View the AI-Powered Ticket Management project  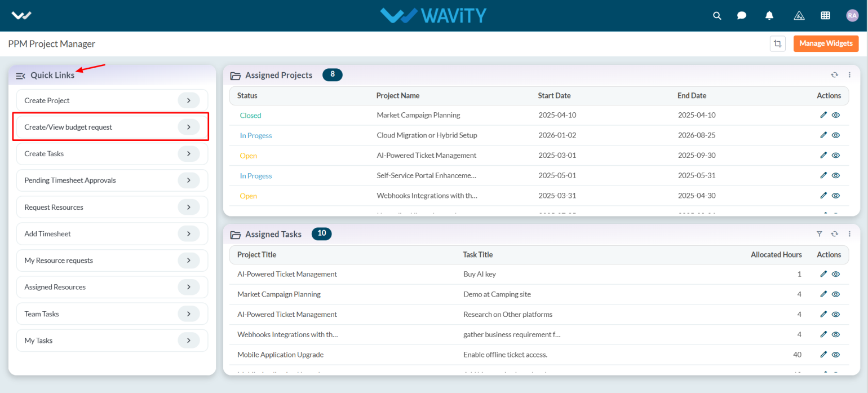pos(836,156)
